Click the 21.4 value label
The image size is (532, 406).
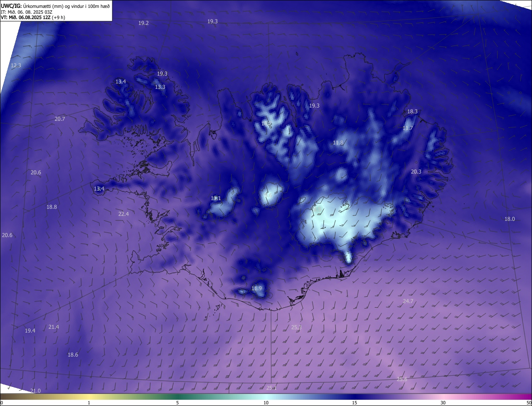coord(54,327)
